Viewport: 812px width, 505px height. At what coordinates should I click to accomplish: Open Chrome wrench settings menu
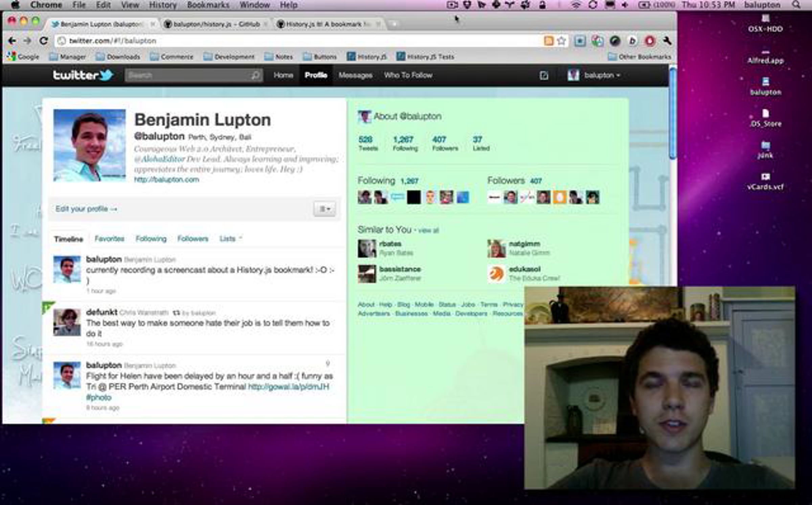coord(667,41)
